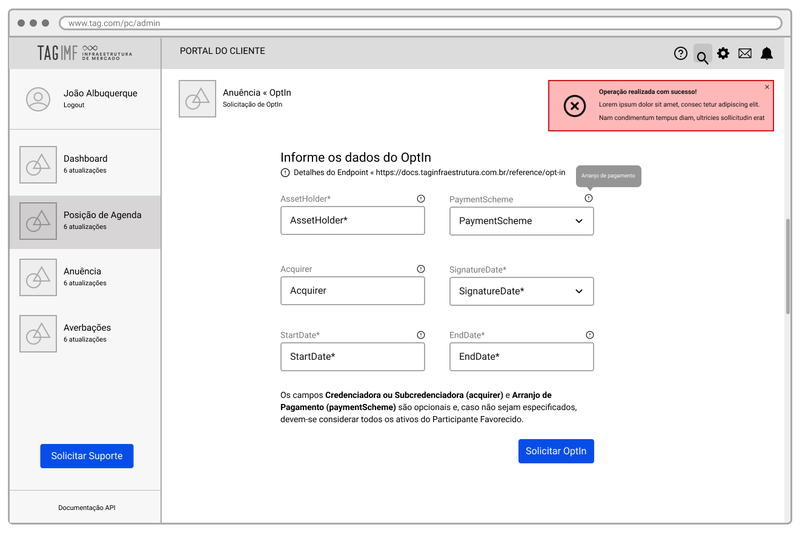The image size is (800, 533).
Task: Click the Solicitação de OptIn subtitle
Action: 253,105
